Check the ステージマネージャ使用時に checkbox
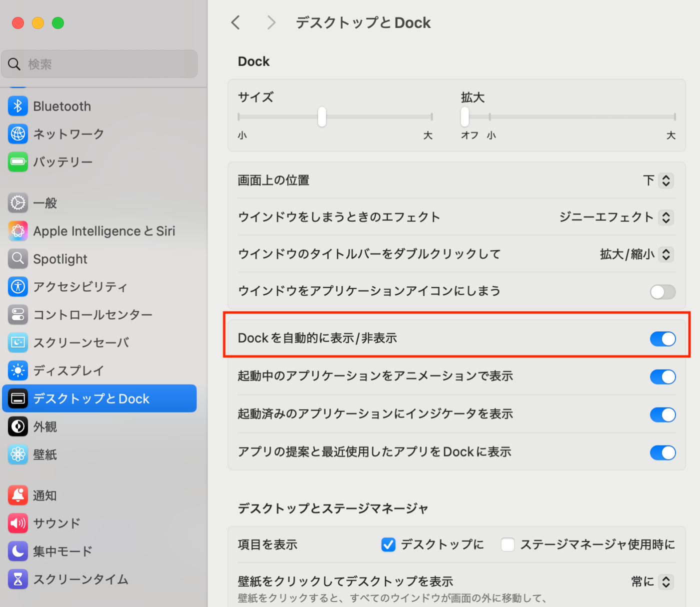 pyautogui.click(x=507, y=544)
